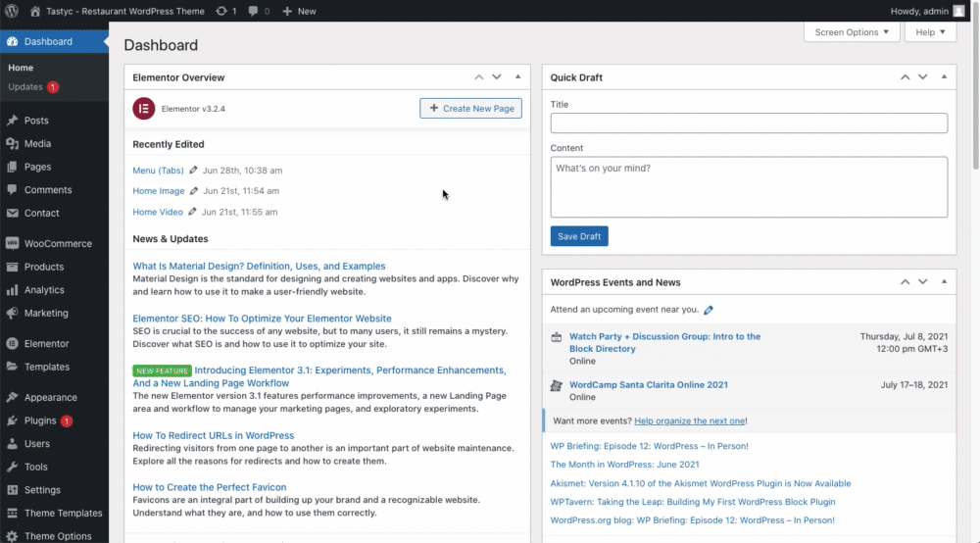Open WordCamp Santa Clarita Online 2021 event
Viewport: 980px width, 543px height.
tap(648, 385)
